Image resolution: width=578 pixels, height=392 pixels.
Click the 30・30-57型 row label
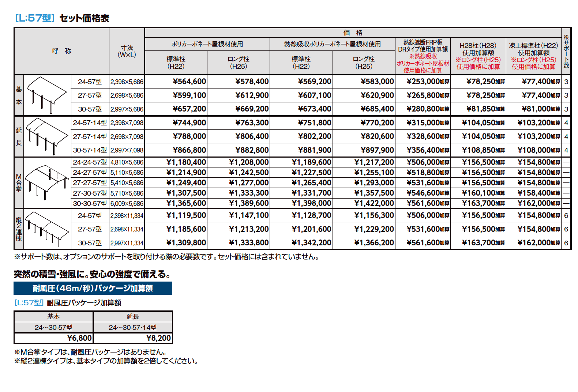coord(90,203)
